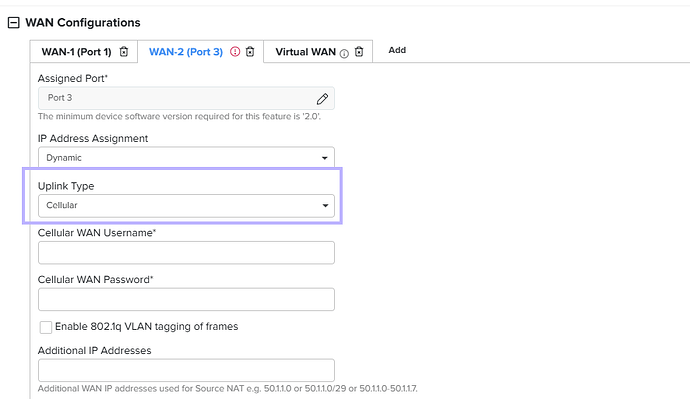Focus the Cellular WAN Username field
The height and width of the screenshot is (399, 690).
coord(186,253)
